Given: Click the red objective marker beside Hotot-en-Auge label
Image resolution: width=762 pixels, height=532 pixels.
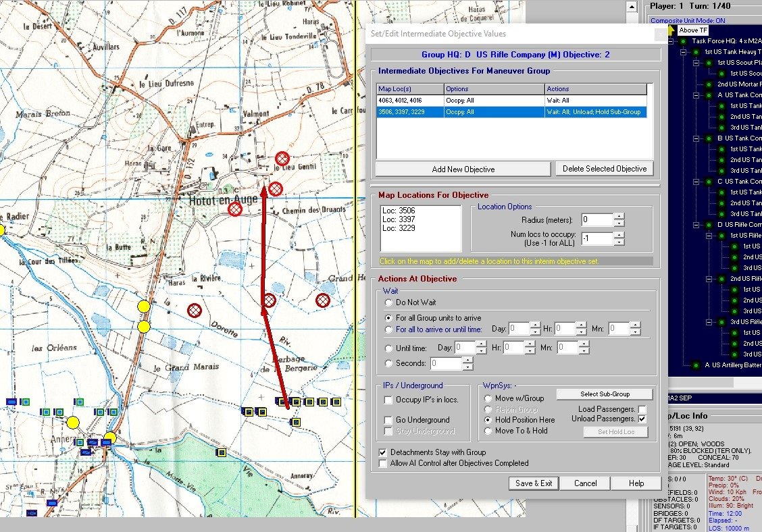Looking at the screenshot, I should [234, 209].
